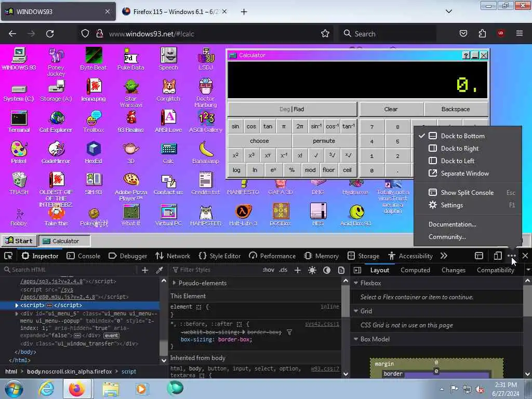The width and height of the screenshot is (532, 399).
Task: Open the sidebar tabs overflow dropdown
Action: [x=528, y=270]
